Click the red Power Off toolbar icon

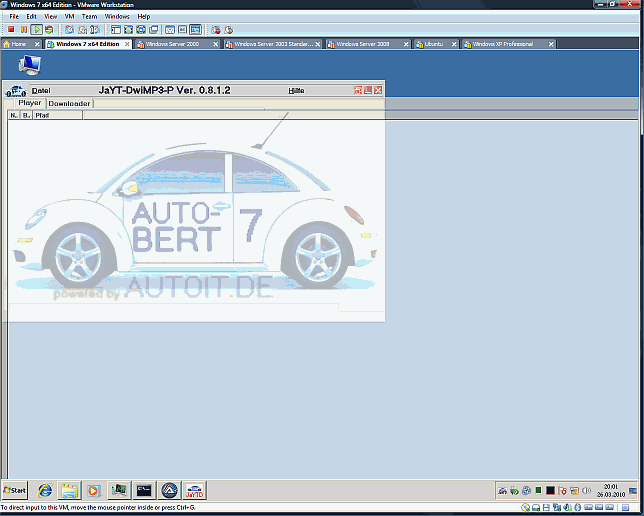tap(12, 30)
